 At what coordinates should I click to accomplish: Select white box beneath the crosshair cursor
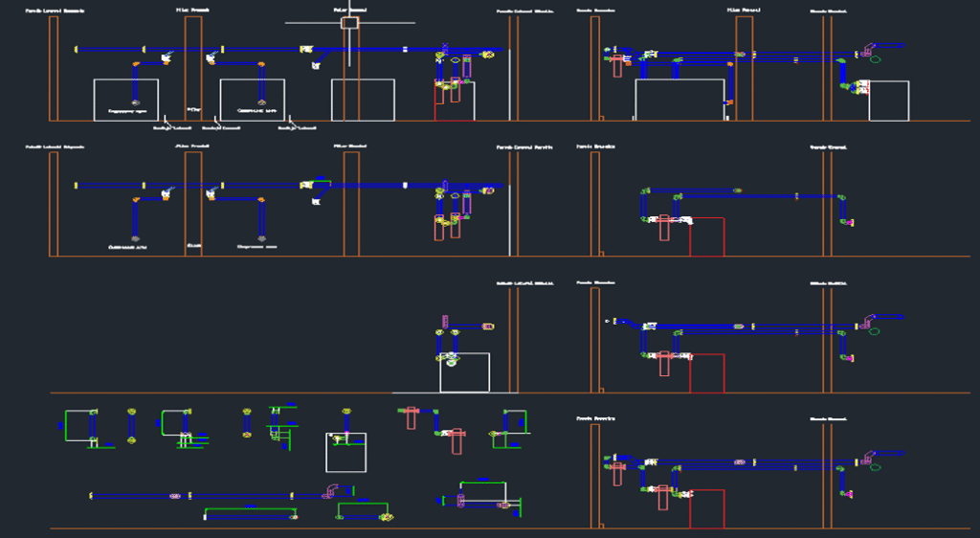[x=363, y=100]
